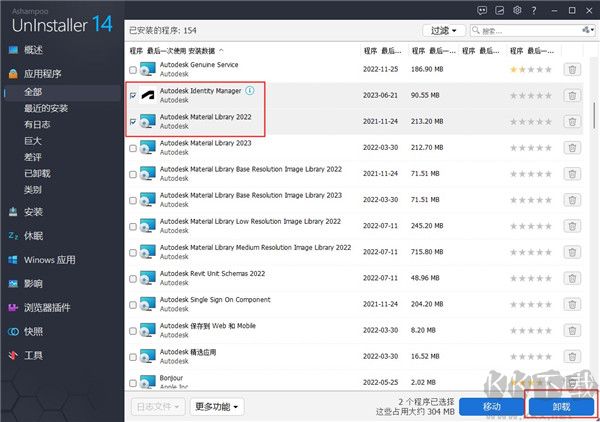The image size is (600, 422).
Task: Click the Autodesk Identity Manager program icon
Action: (148, 95)
